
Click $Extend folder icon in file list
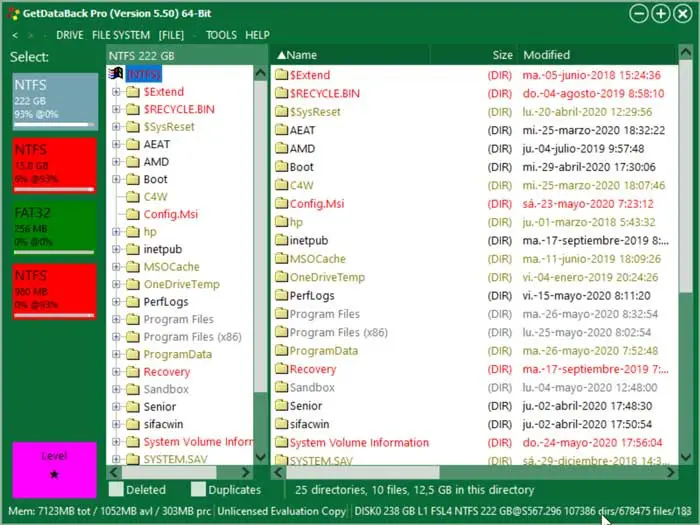pos(281,75)
